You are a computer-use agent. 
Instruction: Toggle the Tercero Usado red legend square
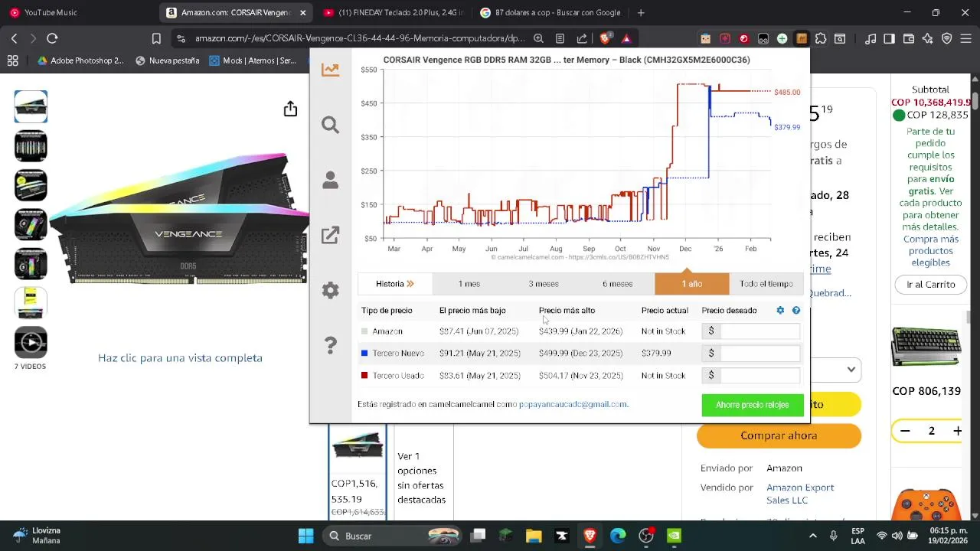pyautogui.click(x=364, y=376)
